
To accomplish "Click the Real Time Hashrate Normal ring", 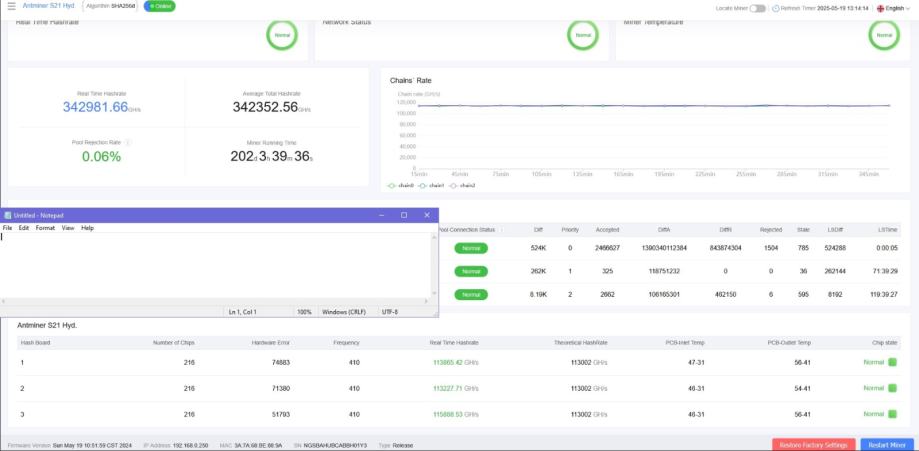I will [282, 35].
